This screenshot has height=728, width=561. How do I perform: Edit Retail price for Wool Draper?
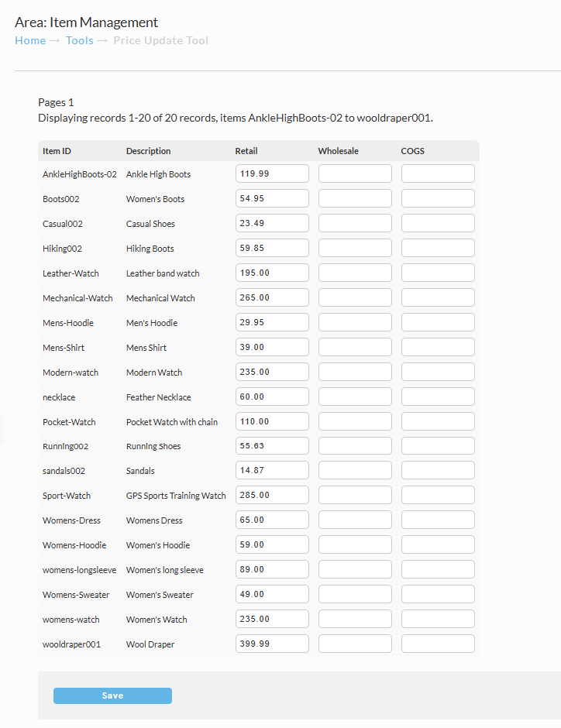[272, 644]
